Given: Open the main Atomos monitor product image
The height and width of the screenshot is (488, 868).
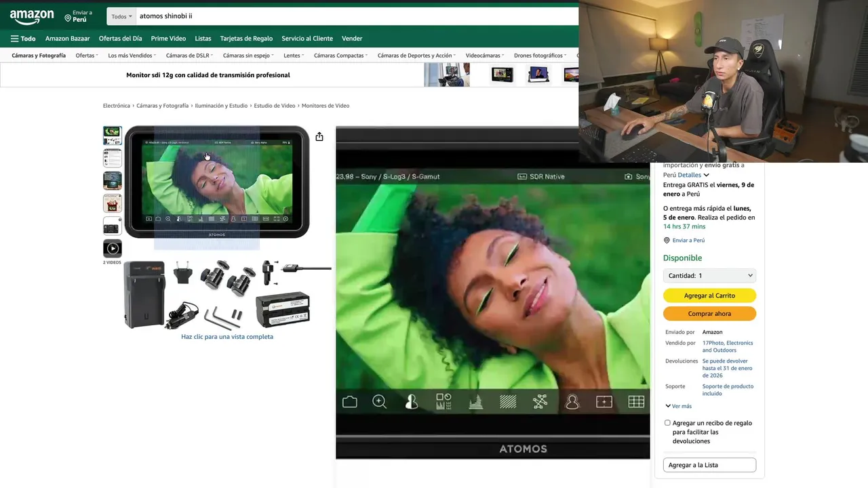Looking at the screenshot, I should tap(217, 182).
